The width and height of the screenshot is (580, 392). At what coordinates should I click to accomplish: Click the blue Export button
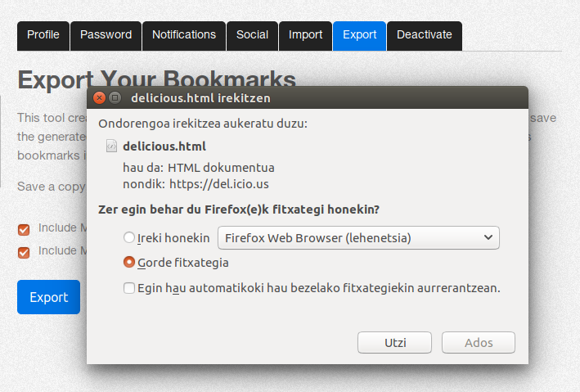48,297
